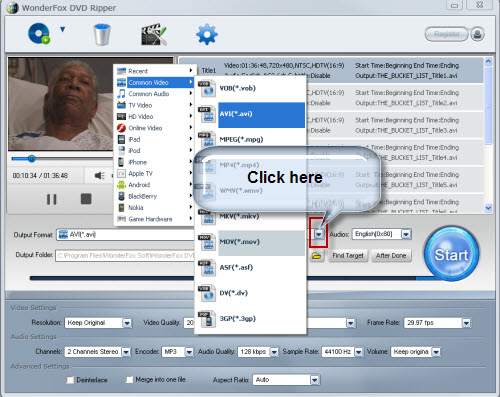Click the Find Target button
The width and height of the screenshot is (500, 397).
(x=348, y=256)
